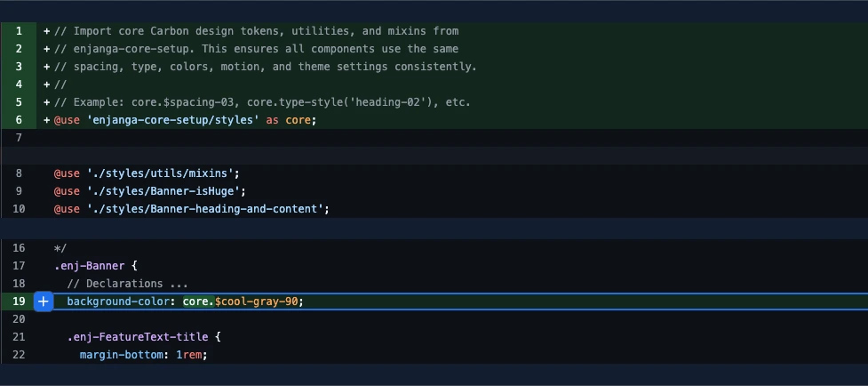The width and height of the screenshot is (868, 386).
Task: Select line number 4
Action: pos(19,84)
